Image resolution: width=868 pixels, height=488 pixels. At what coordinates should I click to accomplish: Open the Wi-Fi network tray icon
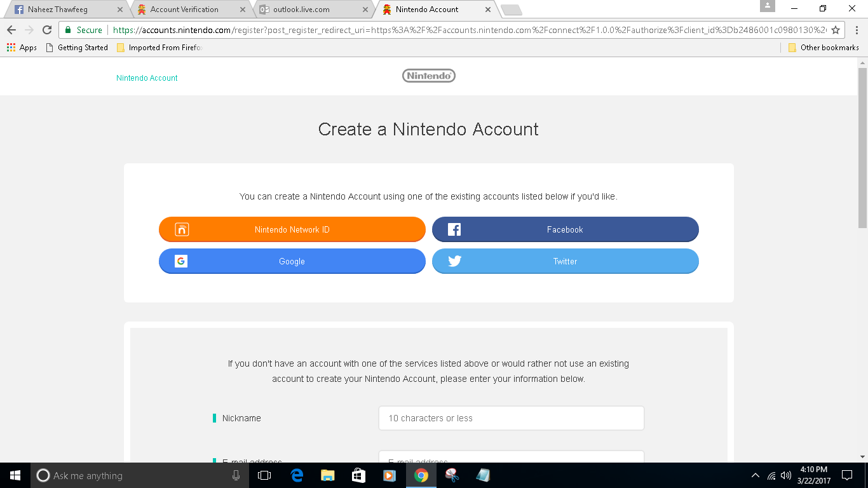pyautogui.click(x=771, y=475)
